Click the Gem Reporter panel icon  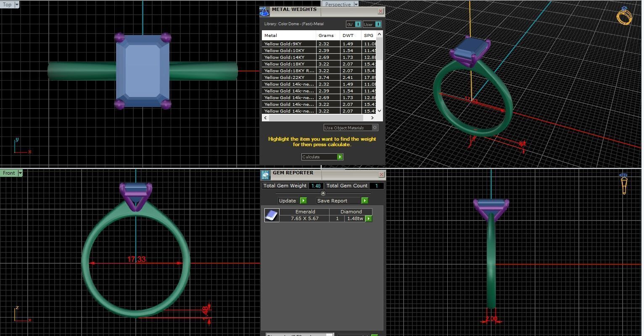(265, 175)
